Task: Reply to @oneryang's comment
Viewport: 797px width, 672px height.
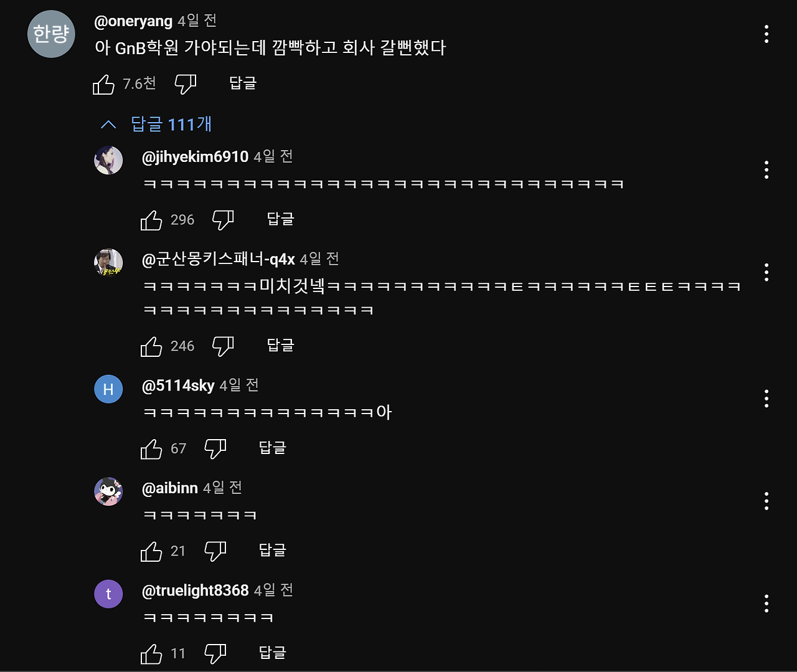Action: 242,83
